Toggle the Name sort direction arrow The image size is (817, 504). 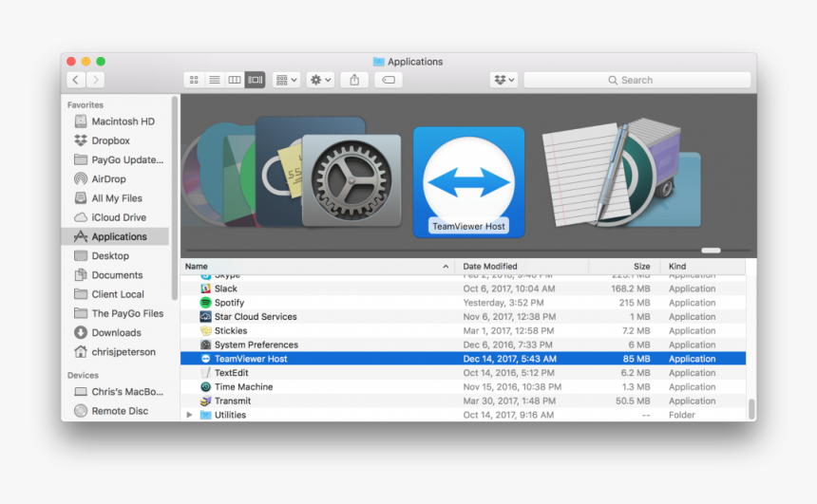pos(446,266)
